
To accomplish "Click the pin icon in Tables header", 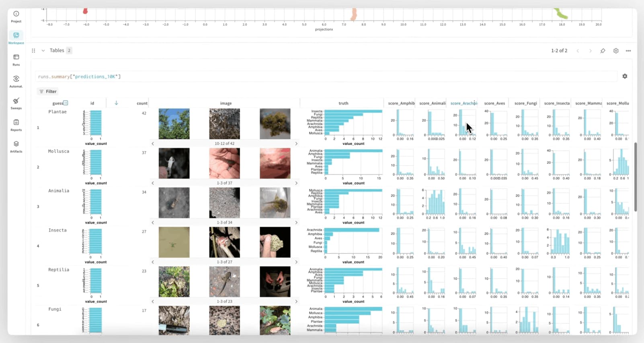I will (603, 51).
